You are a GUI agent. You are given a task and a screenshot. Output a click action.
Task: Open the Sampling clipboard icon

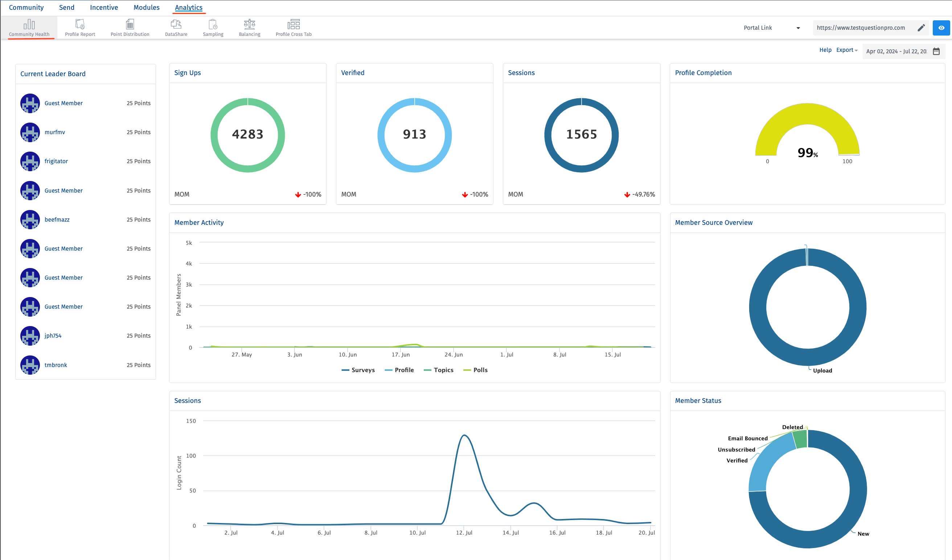click(213, 25)
